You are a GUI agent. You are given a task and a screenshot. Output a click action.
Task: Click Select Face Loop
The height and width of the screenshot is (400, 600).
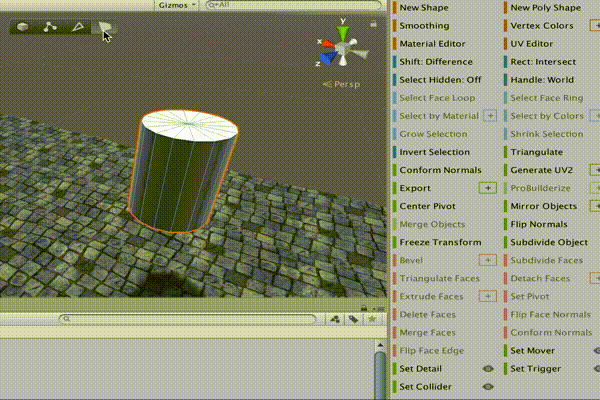pyautogui.click(x=437, y=98)
